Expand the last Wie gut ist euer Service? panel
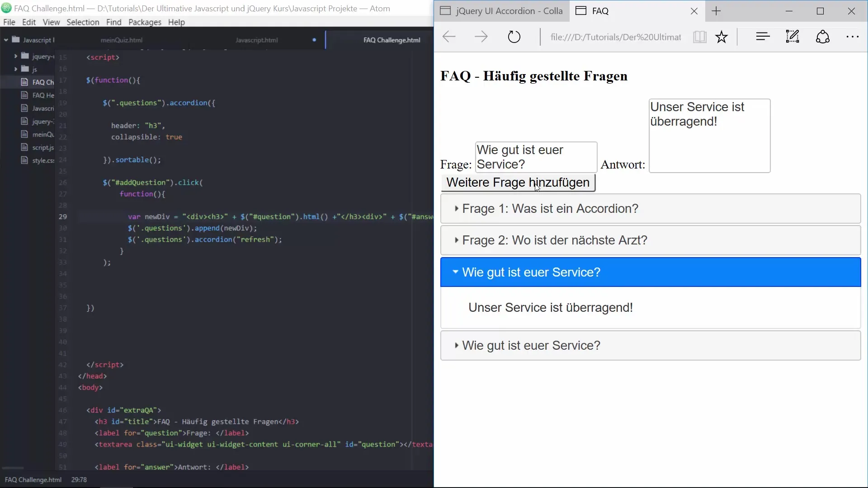The image size is (868, 488). 651,346
